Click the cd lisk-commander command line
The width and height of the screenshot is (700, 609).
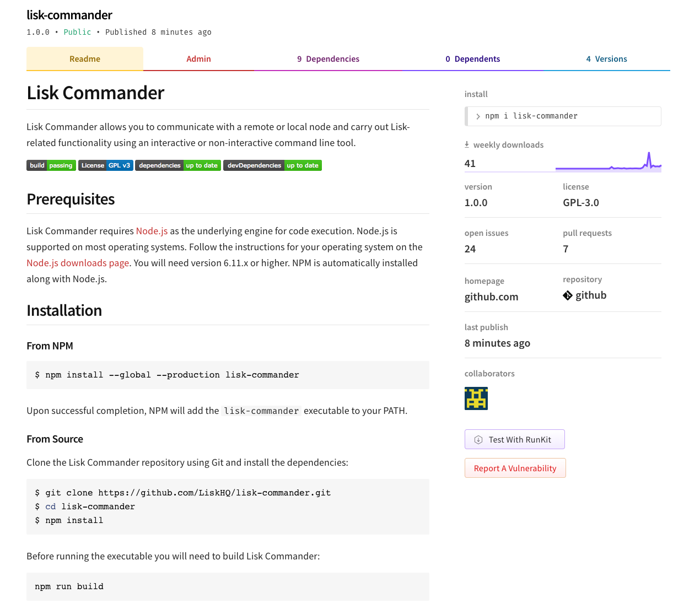[85, 506]
